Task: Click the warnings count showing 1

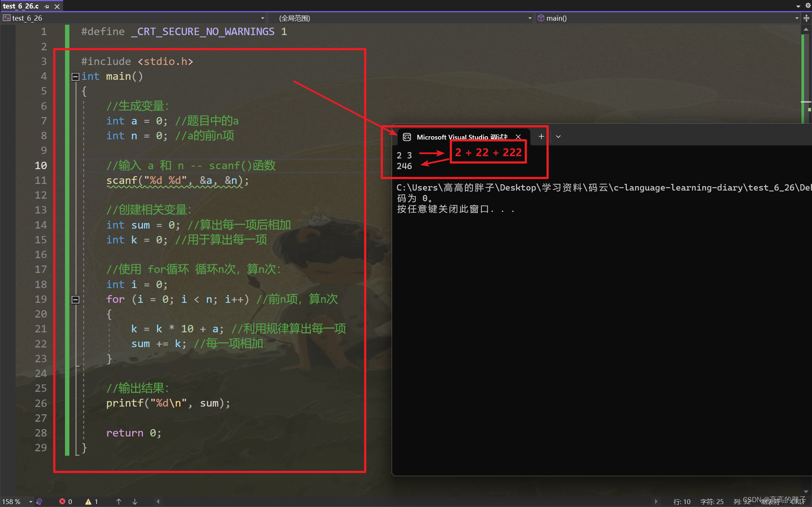Action: pos(91,501)
